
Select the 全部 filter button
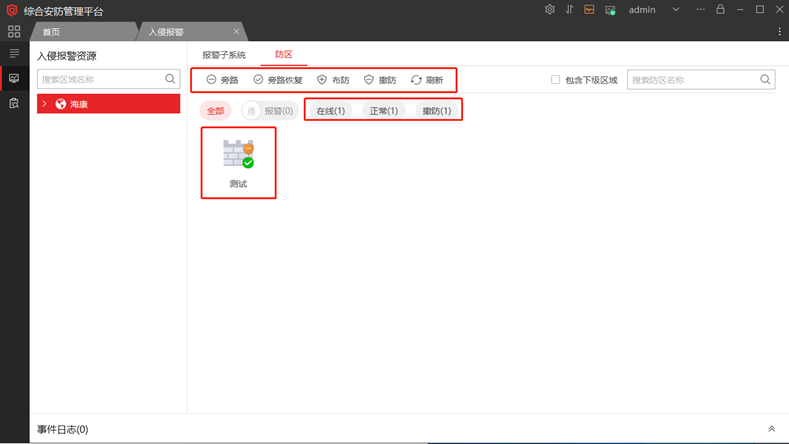(x=215, y=111)
